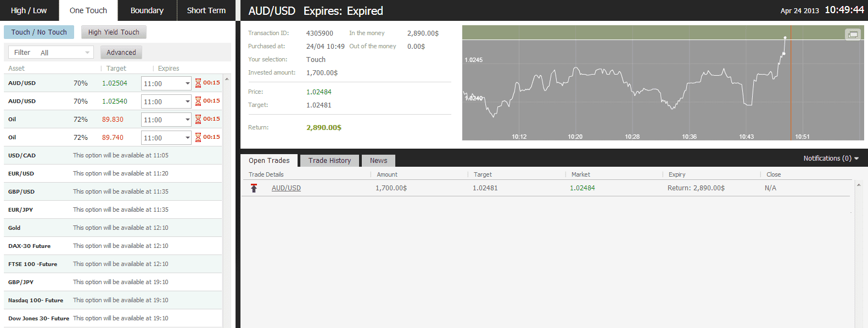Switch to the Boundary tab
868x328 pixels.
(x=147, y=10)
